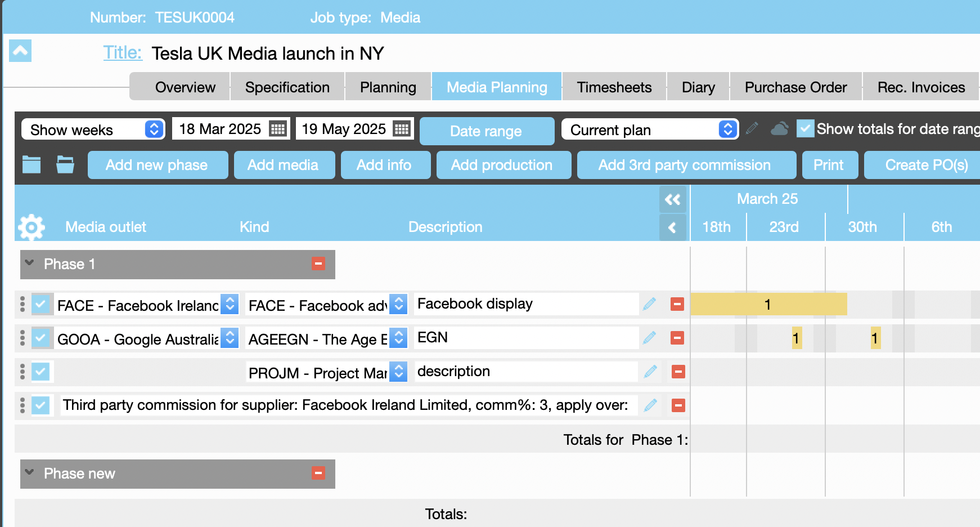This screenshot has width=980, height=527.
Task: Click the Add info button
Action: tap(385, 164)
